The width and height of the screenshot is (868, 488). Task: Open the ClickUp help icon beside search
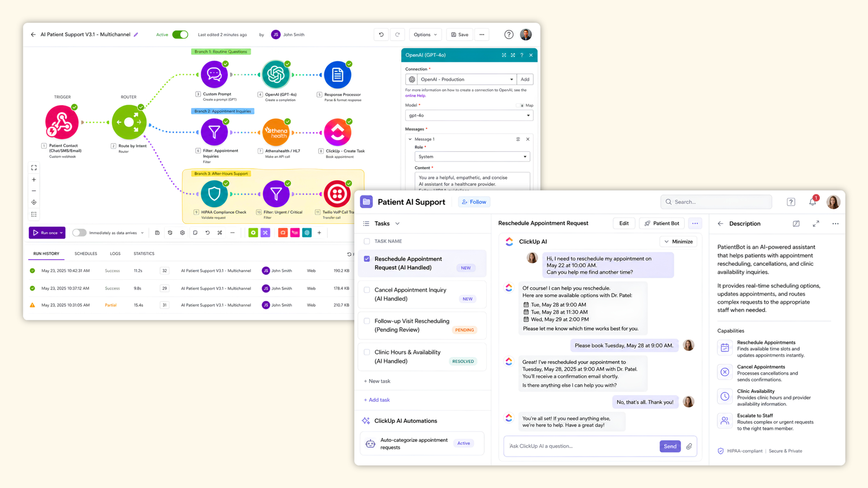click(791, 202)
